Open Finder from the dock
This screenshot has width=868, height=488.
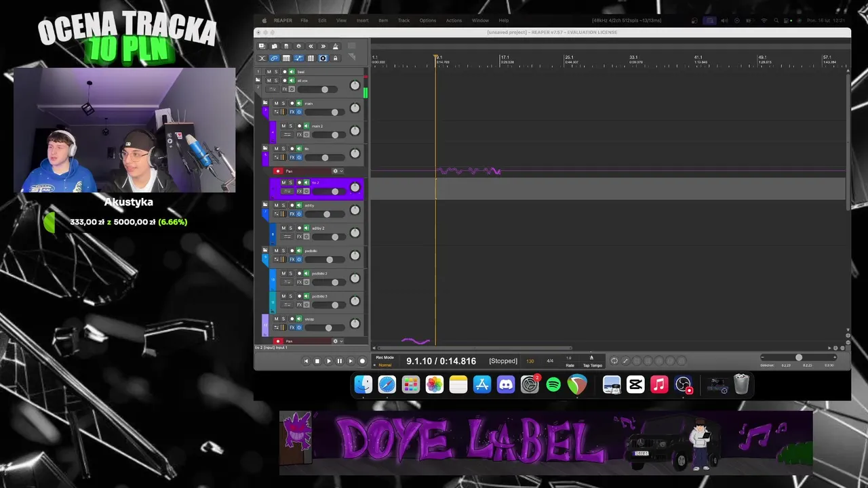363,385
